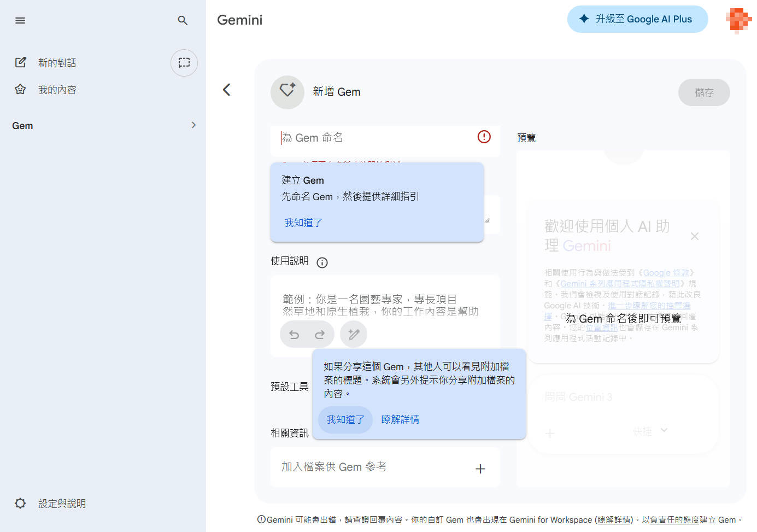The width and height of the screenshot is (757, 532).
Task: Open the hamburger main menu
Action: [x=20, y=21]
